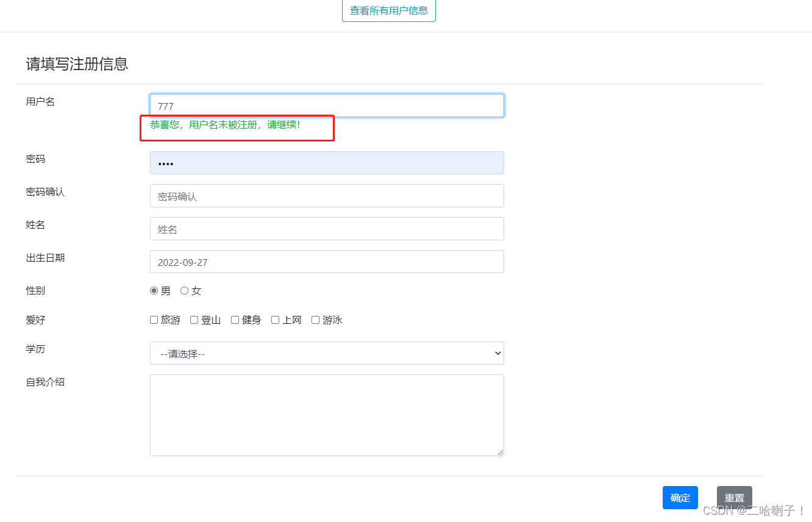Select the 男 gender radio button
Image resolution: width=812 pixels, height=522 pixels.
coord(154,290)
